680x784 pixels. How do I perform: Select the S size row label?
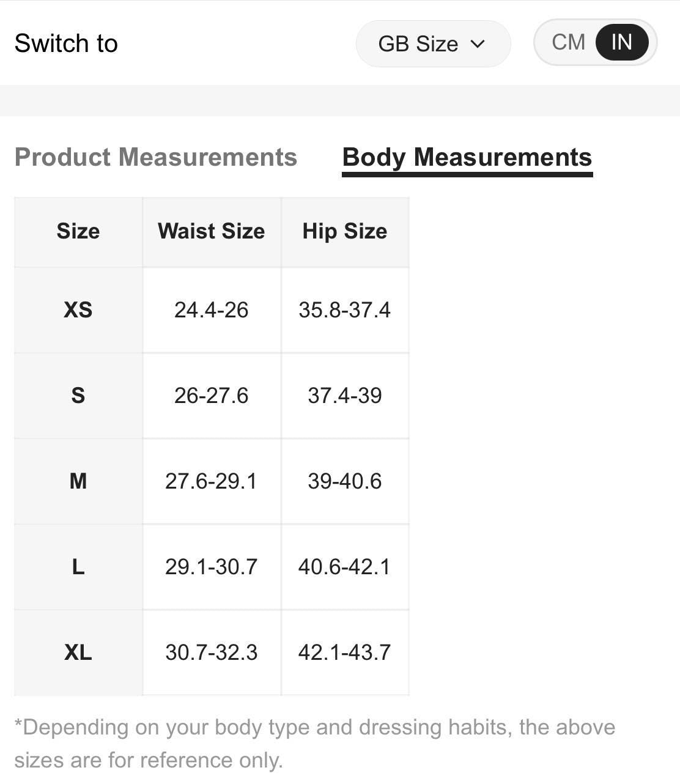pos(78,396)
